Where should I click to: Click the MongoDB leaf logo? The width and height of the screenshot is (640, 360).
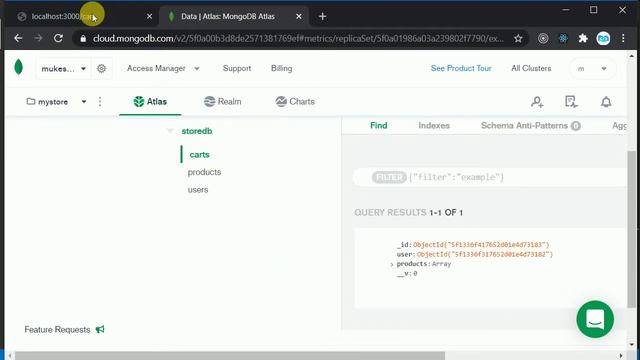pos(18,67)
